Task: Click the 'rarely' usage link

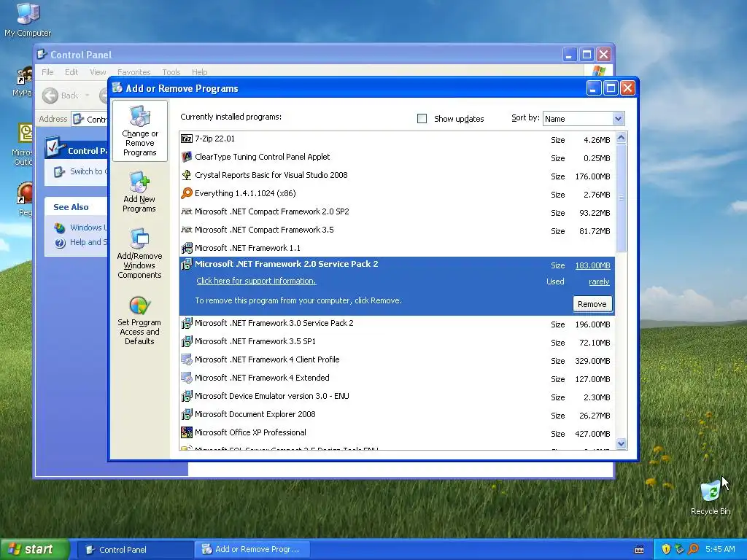Action: (600, 281)
